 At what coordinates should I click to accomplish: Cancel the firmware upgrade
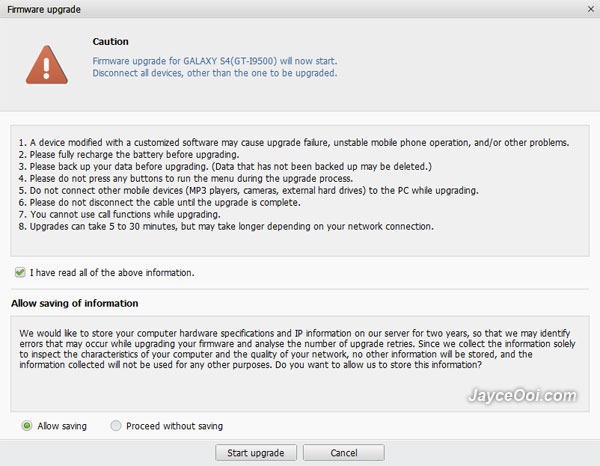(x=344, y=453)
